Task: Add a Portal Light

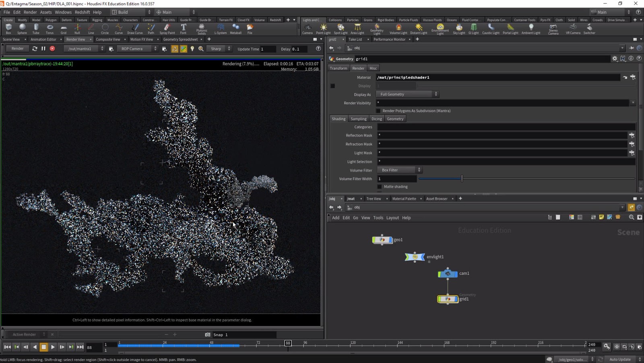Action: 510,29
